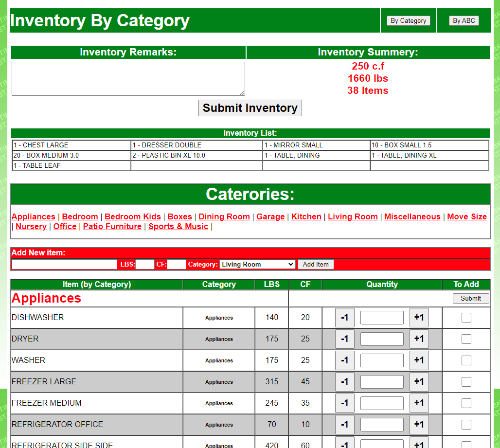Decrease REFRIGERATOR OFFICE quantity with -1
The width and height of the screenshot is (500, 448).
[x=344, y=424]
